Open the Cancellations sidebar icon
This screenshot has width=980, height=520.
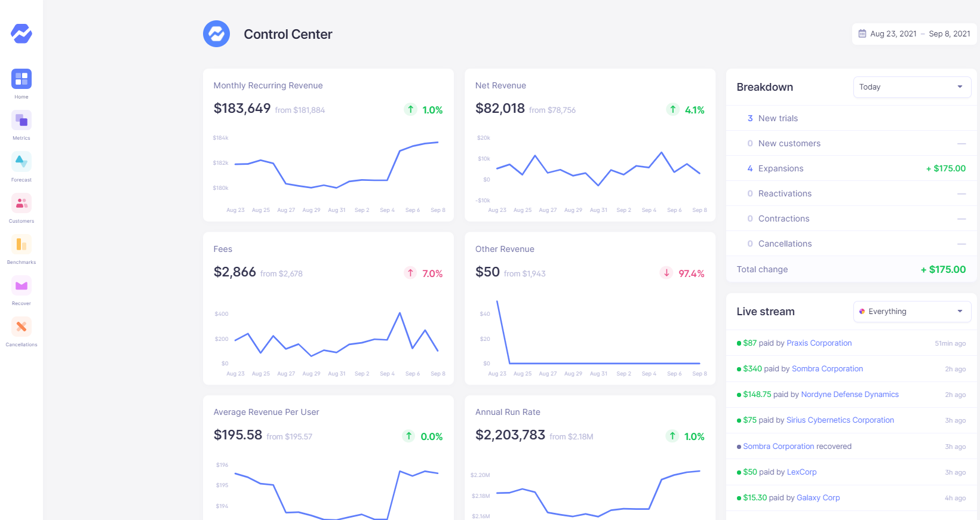(x=21, y=327)
